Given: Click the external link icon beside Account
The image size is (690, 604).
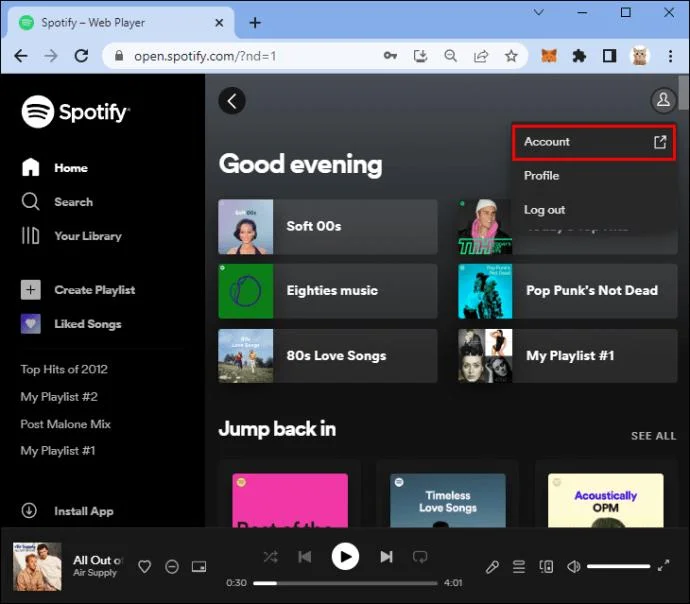Looking at the screenshot, I should point(660,142).
